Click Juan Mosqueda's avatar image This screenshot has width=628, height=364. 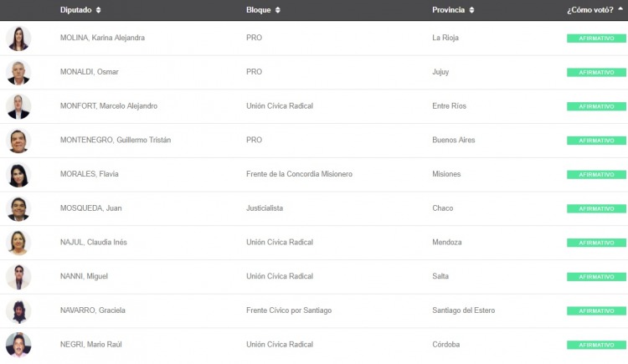(18, 208)
